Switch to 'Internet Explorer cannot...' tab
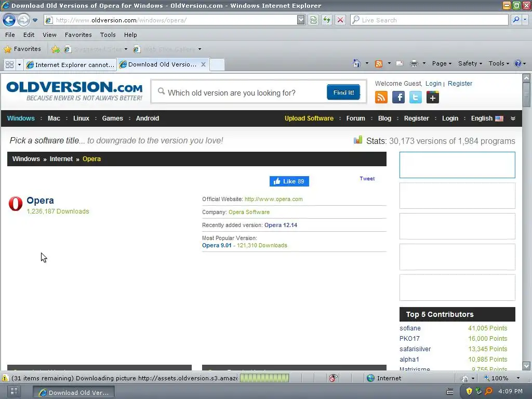532x399 pixels. [70, 64]
